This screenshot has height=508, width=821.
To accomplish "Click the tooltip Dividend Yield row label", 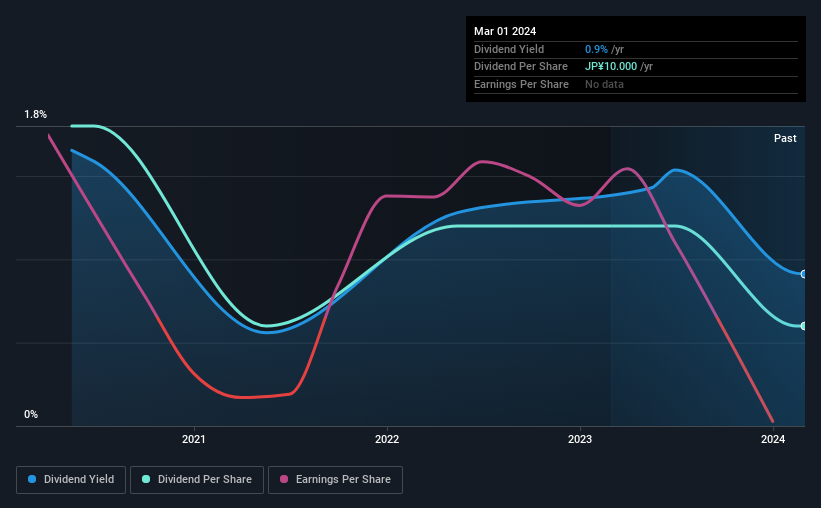I will 509,49.
